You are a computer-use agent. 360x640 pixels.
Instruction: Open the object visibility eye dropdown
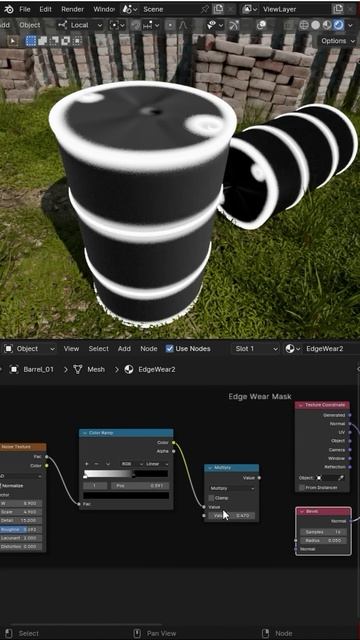215,25
